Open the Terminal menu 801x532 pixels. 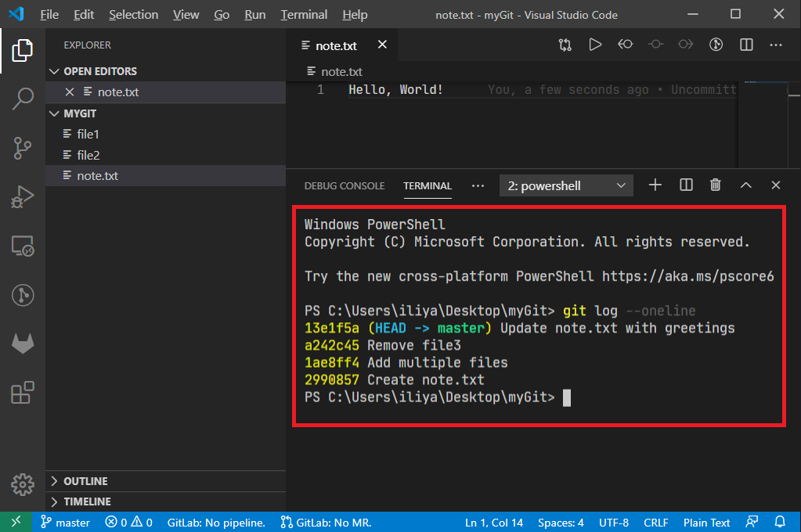click(x=304, y=15)
